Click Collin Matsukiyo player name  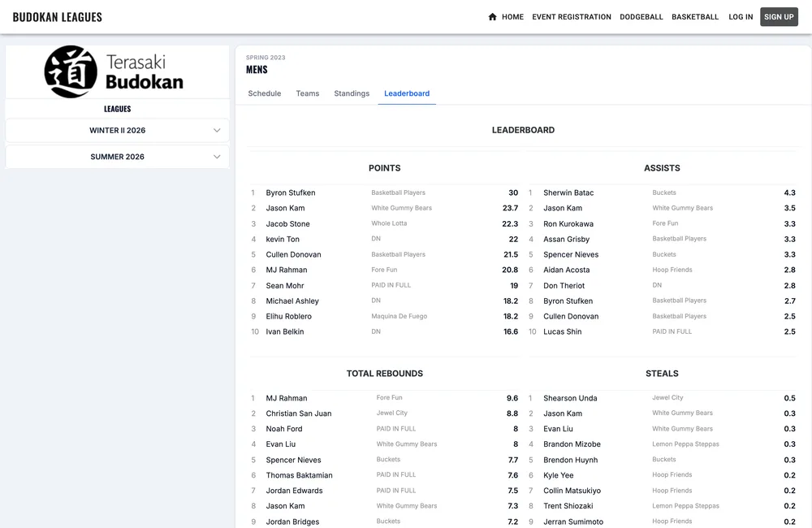click(572, 491)
